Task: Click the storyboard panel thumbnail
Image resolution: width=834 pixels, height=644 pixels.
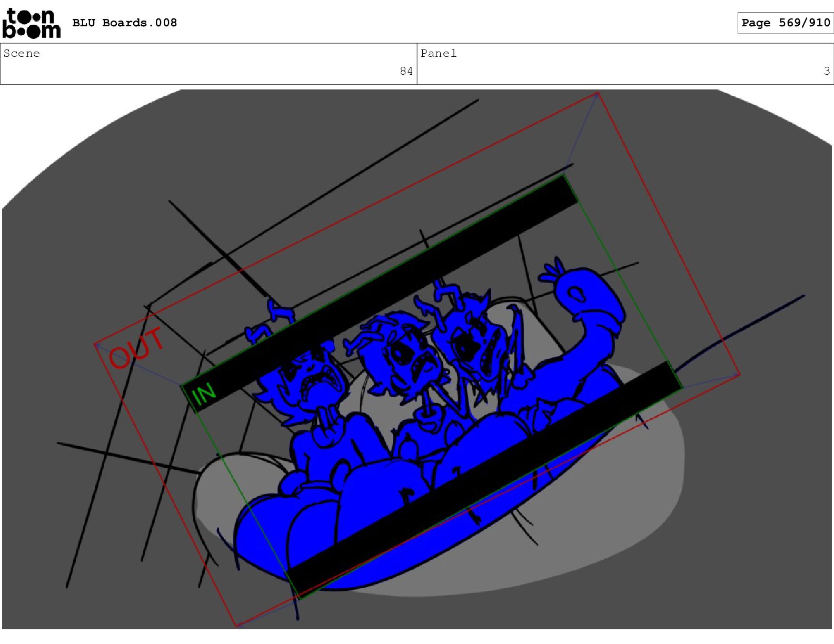Action: point(417,359)
